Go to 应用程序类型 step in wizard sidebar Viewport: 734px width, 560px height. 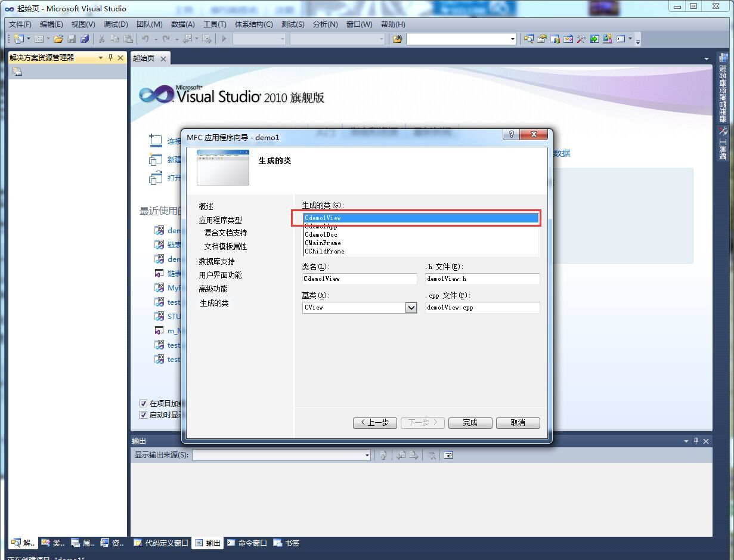coord(221,220)
